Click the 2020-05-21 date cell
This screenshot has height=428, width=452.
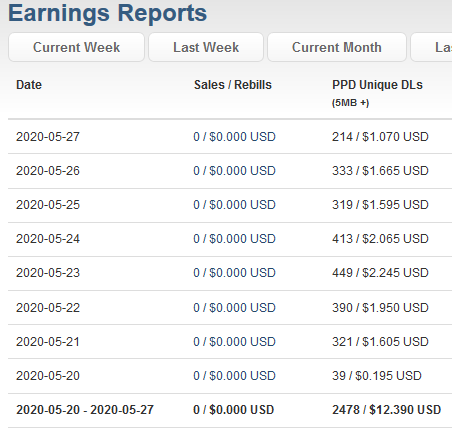48,342
